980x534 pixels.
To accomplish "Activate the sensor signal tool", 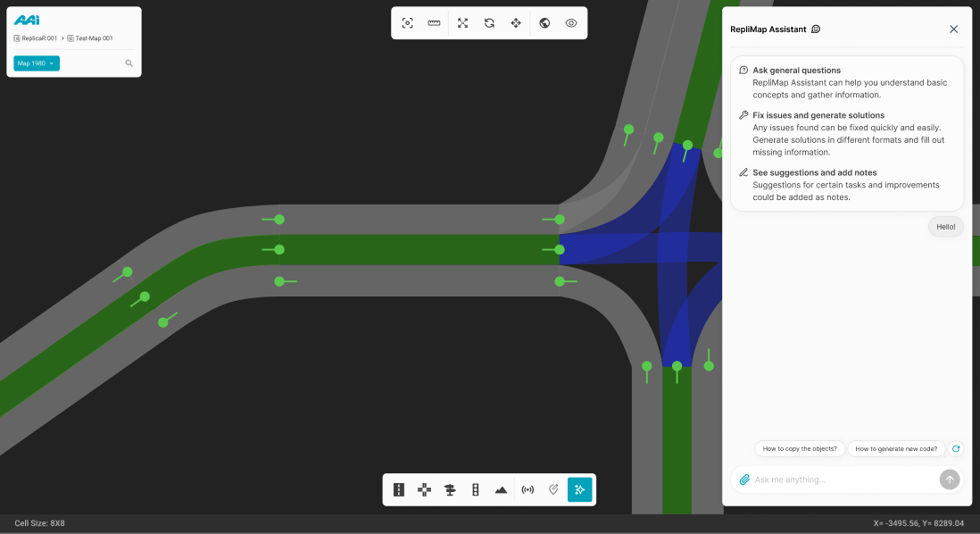I will coord(527,489).
